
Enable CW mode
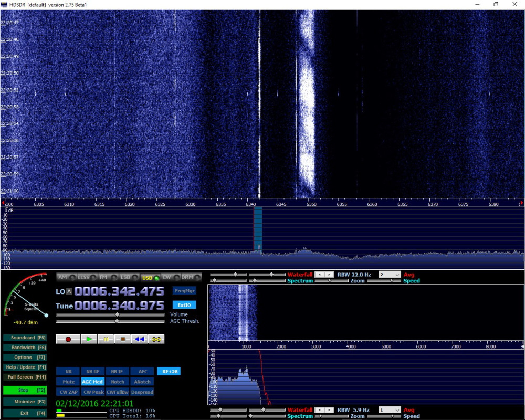[171, 277]
